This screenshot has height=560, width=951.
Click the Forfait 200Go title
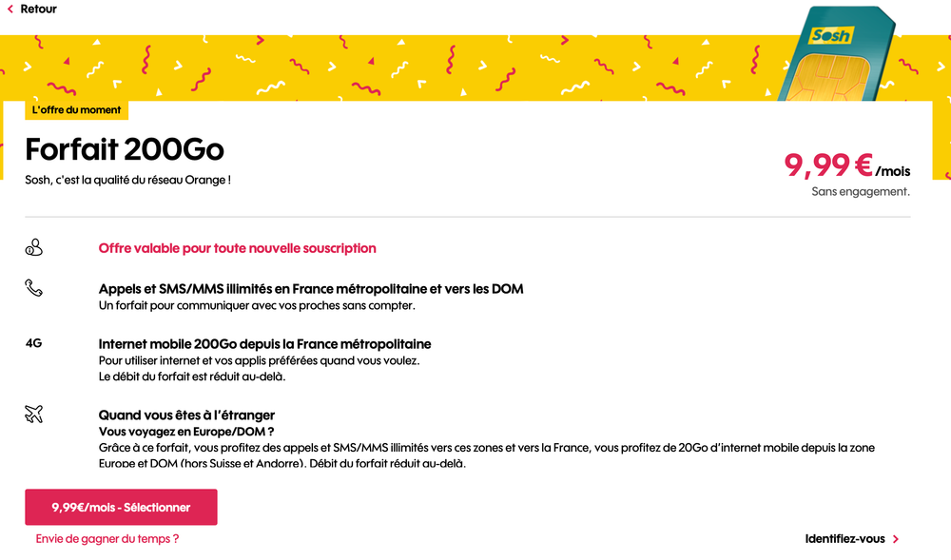[x=125, y=149]
